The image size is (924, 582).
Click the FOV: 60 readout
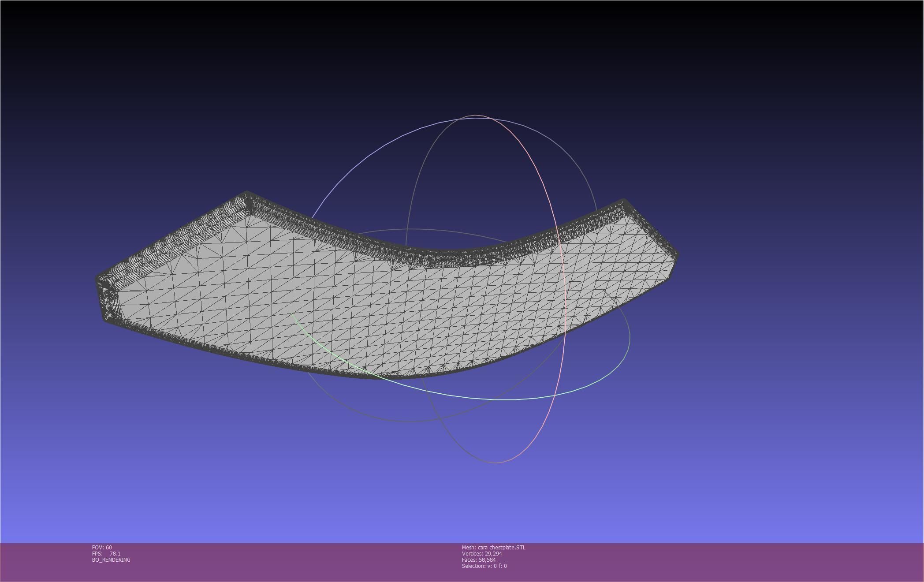pos(102,547)
